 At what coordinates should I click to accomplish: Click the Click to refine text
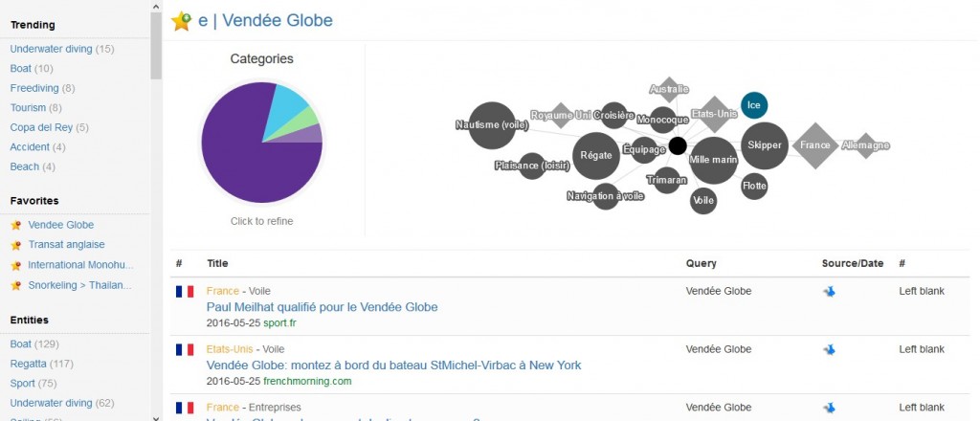point(261,221)
